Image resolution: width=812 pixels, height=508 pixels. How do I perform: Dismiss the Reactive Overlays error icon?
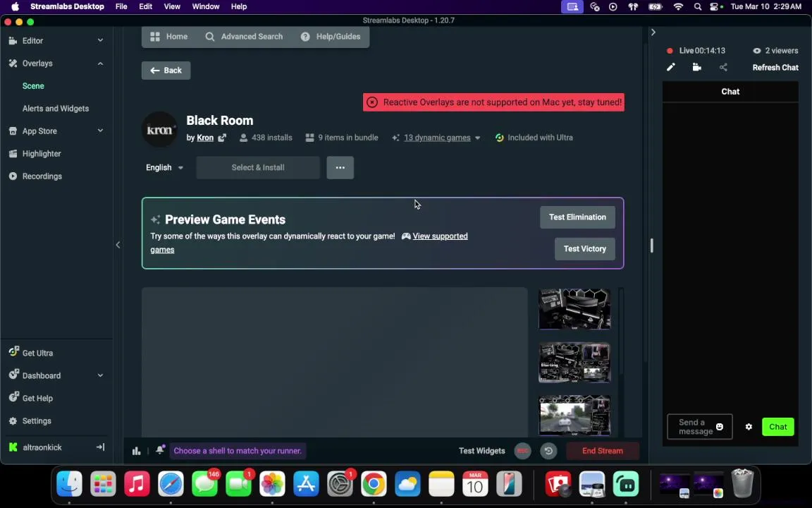[372, 102]
